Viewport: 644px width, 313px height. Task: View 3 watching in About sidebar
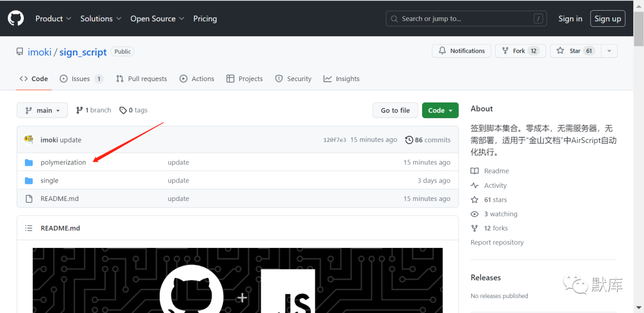pyautogui.click(x=494, y=214)
